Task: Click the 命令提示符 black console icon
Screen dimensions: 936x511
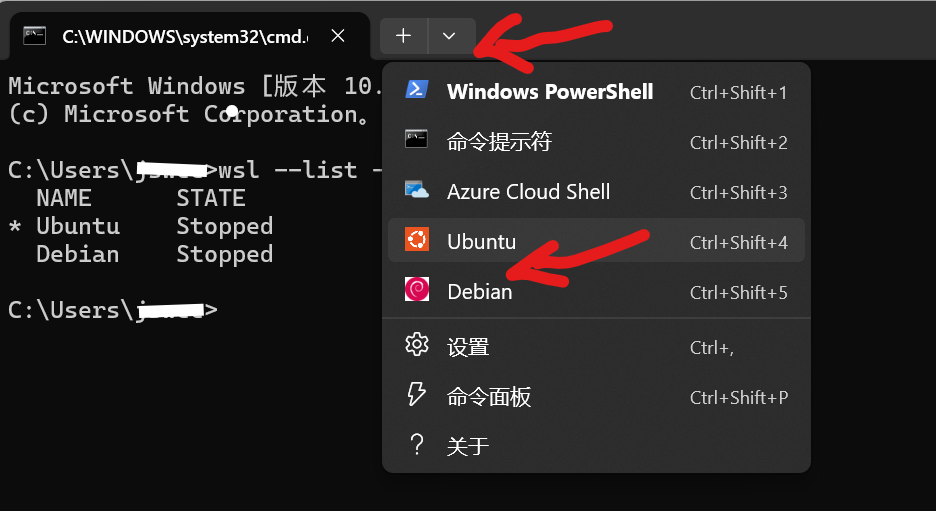Action: [416, 140]
